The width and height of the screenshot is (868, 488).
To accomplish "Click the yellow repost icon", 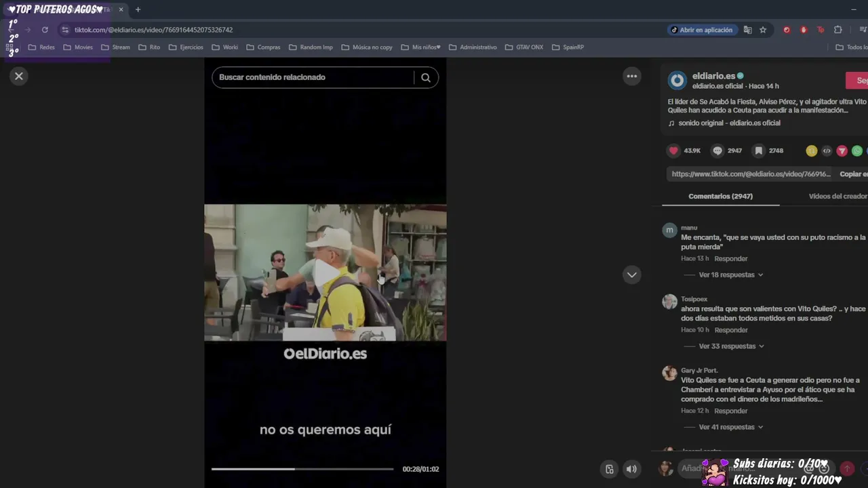I will coord(811,151).
